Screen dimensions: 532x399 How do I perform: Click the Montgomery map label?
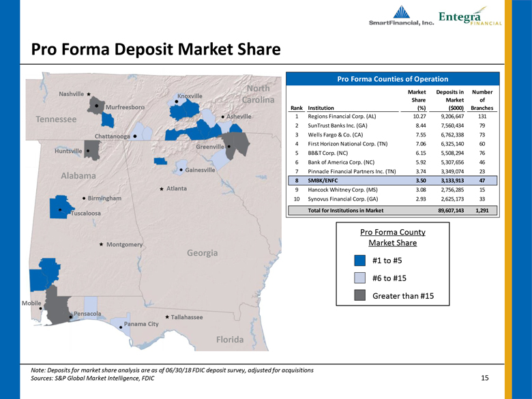(x=125, y=245)
